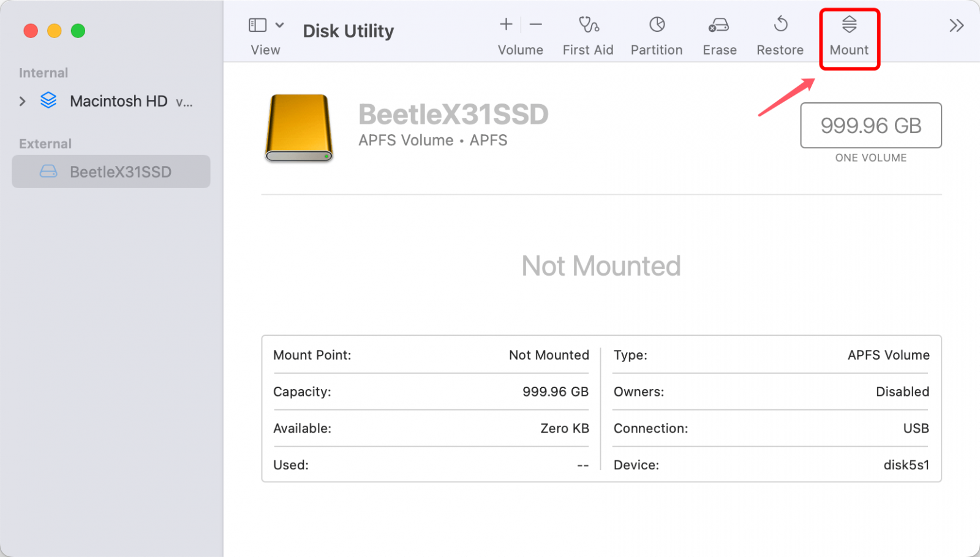
Task: Expand Macintosh HD in the sidebar
Action: click(x=22, y=101)
